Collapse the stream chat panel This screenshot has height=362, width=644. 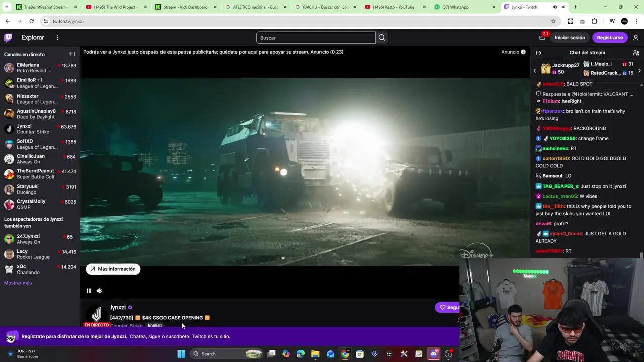tap(539, 53)
